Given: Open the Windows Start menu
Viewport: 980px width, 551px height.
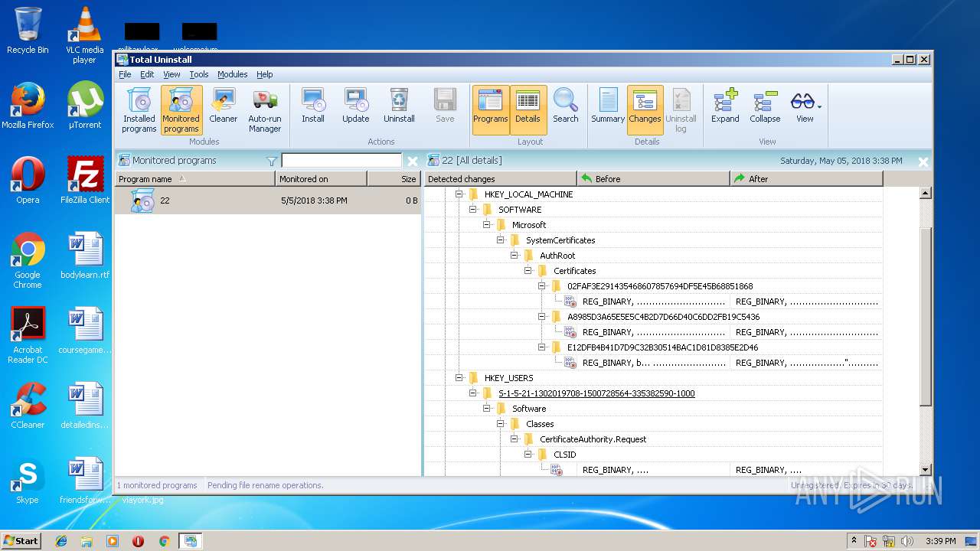Looking at the screenshot, I should point(21,540).
